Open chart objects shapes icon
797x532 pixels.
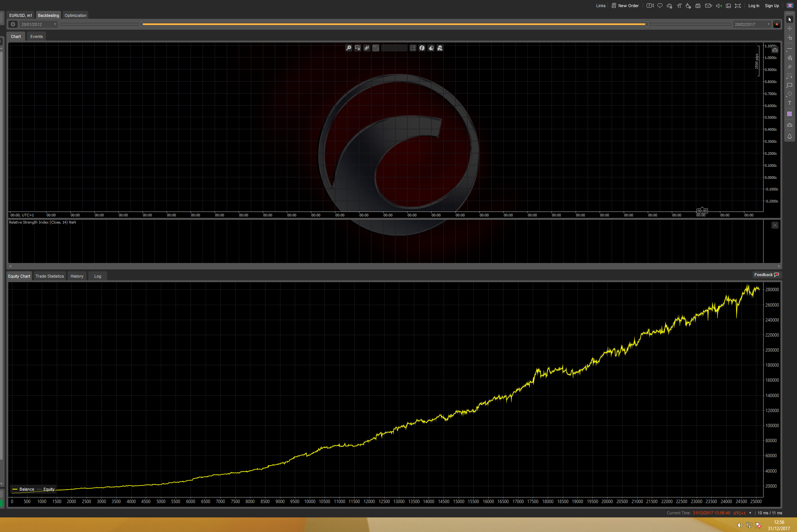coord(440,48)
